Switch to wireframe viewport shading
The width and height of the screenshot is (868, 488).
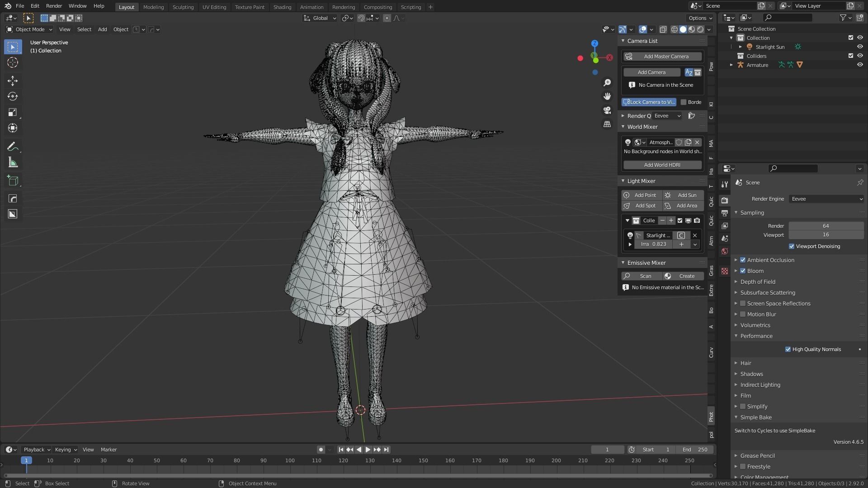click(x=674, y=29)
